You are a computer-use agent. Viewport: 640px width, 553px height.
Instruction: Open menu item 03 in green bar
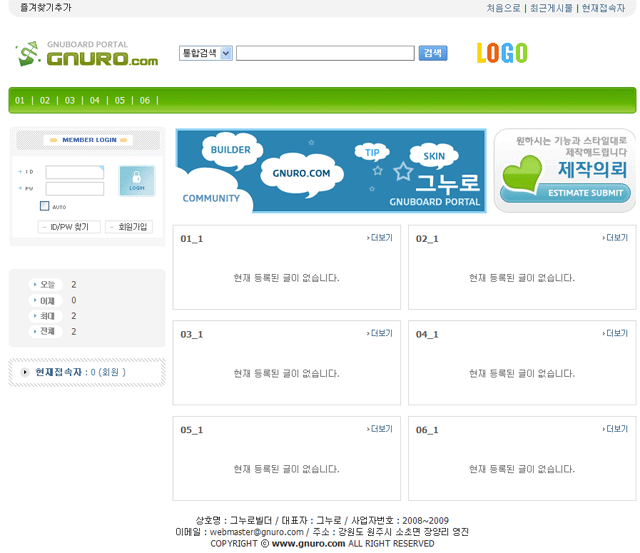point(70,100)
